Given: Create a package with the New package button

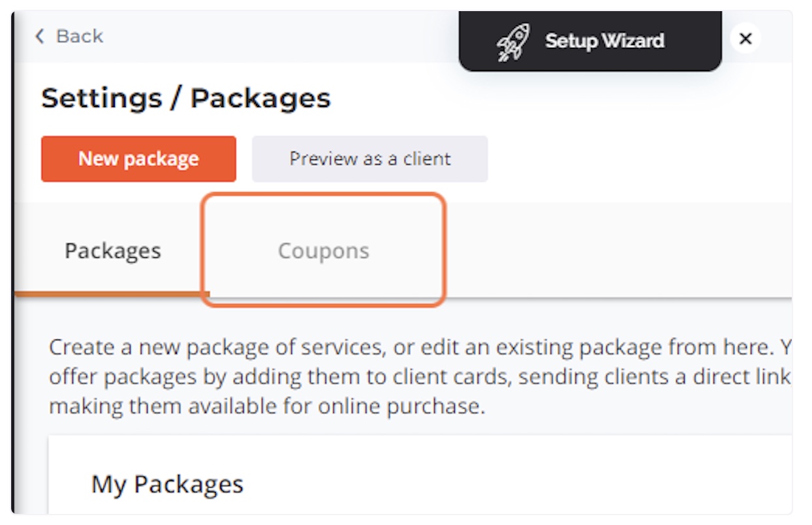Looking at the screenshot, I should point(138,159).
